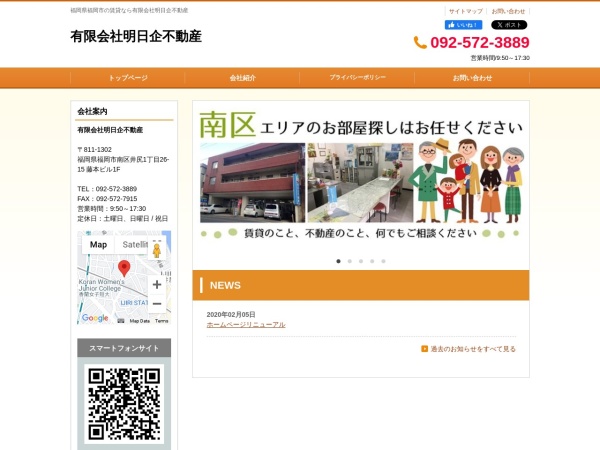
Task: Click the orange phone icon
Action: point(420,42)
